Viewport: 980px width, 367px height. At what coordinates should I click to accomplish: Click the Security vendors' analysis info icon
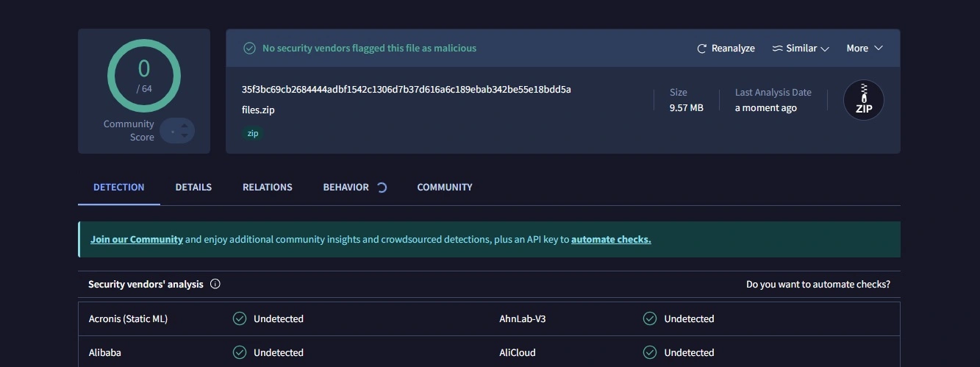(x=215, y=284)
